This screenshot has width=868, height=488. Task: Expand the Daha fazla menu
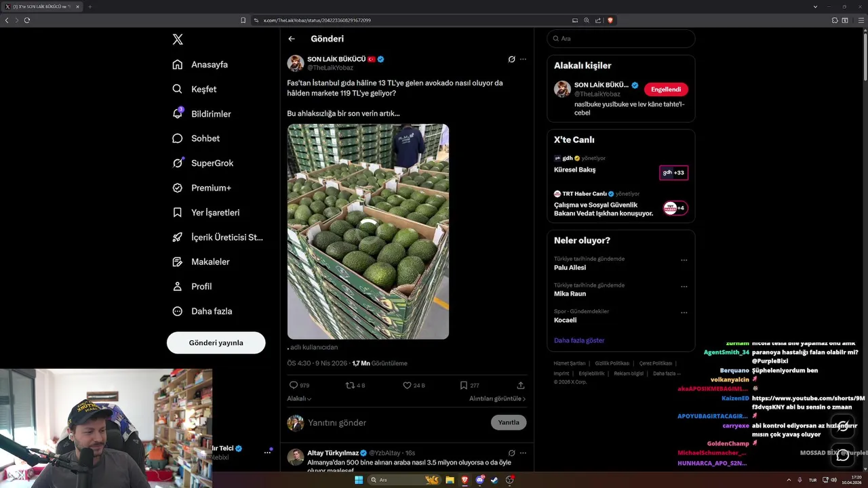[x=202, y=311]
